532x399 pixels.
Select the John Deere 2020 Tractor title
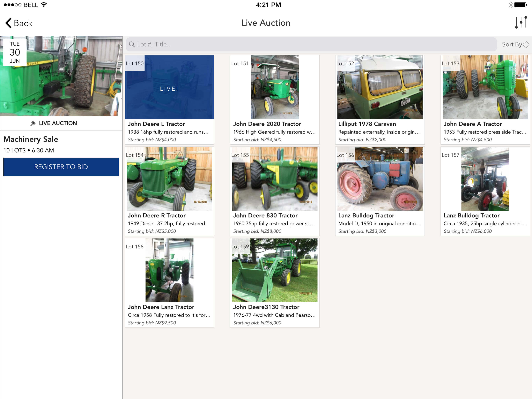point(267,124)
